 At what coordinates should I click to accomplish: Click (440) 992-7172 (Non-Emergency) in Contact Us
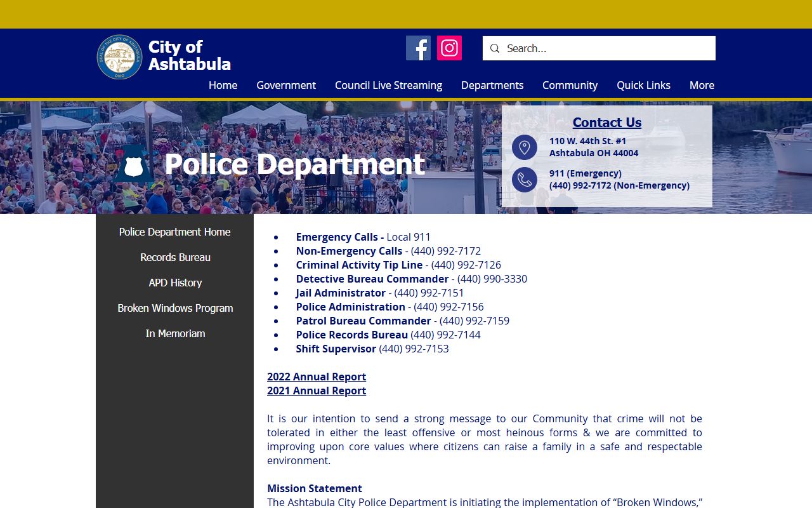[619, 185]
